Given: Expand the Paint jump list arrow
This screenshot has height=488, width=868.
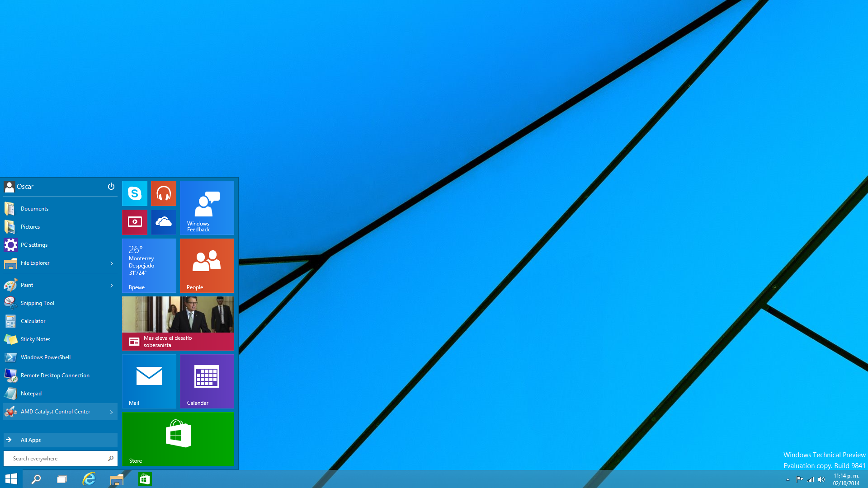Looking at the screenshot, I should pyautogui.click(x=111, y=285).
